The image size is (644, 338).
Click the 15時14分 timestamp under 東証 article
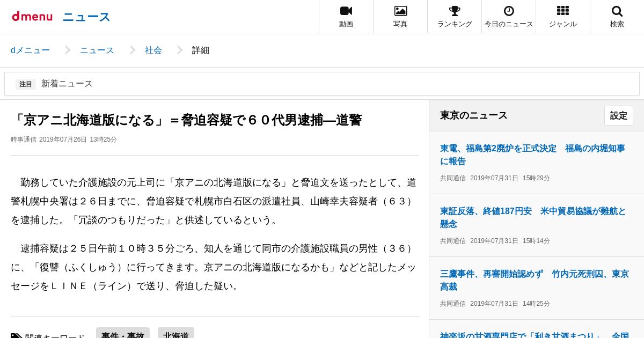pos(536,241)
